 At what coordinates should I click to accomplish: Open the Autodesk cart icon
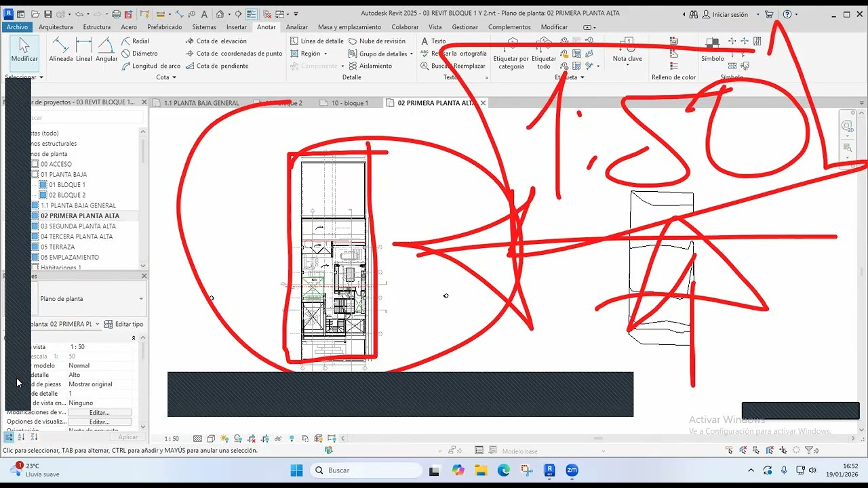(x=769, y=14)
